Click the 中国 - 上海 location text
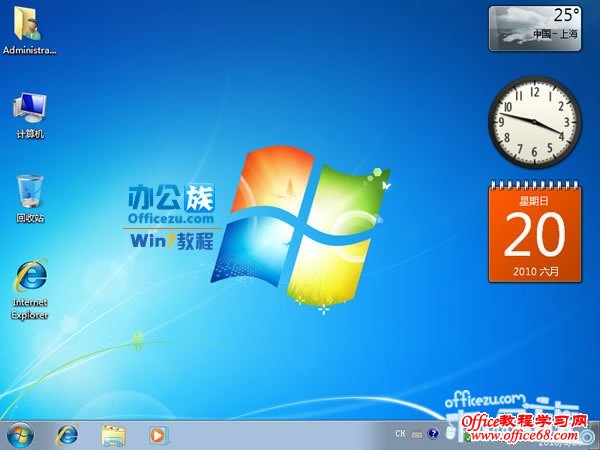Viewport: 600px width, 450px height. coord(555,34)
